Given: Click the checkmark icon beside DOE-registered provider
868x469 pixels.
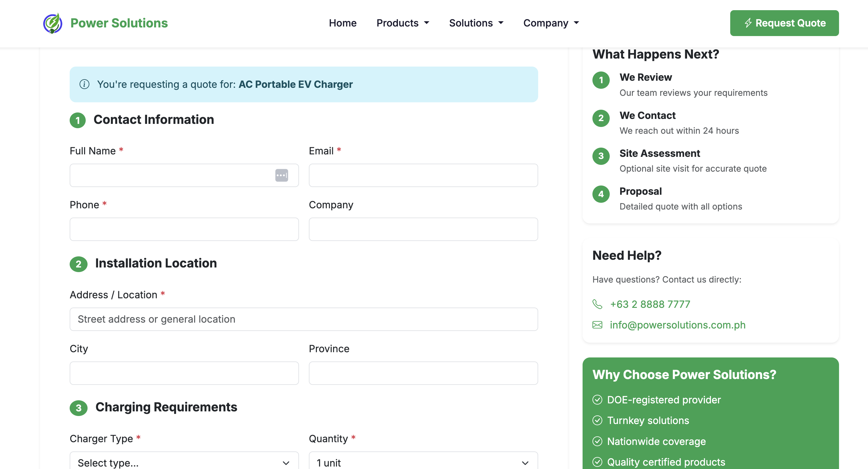Looking at the screenshot, I should (597, 400).
